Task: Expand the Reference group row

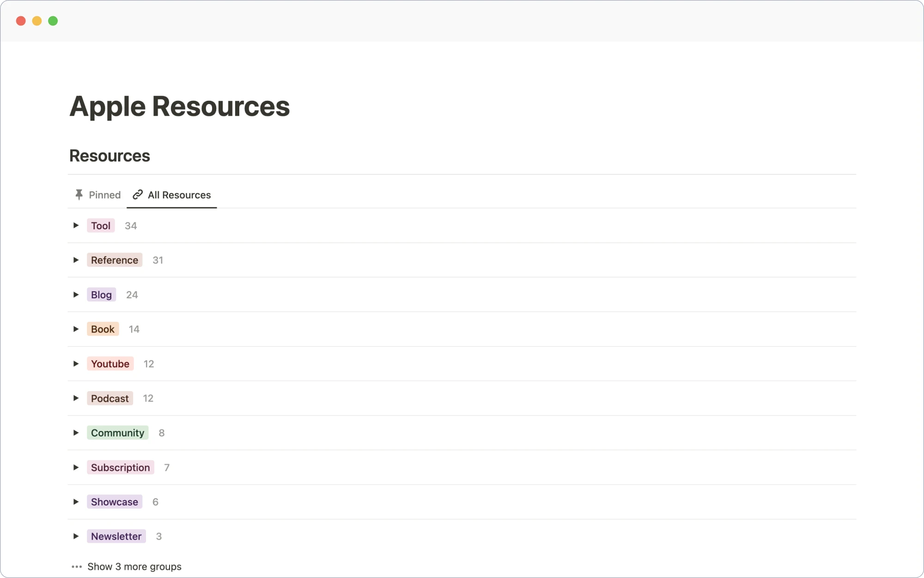Action: click(75, 260)
